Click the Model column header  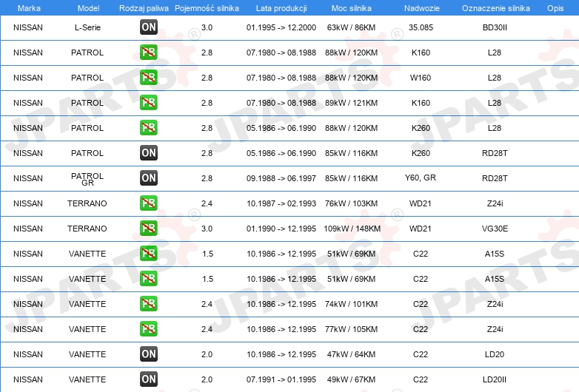point(89,8)
